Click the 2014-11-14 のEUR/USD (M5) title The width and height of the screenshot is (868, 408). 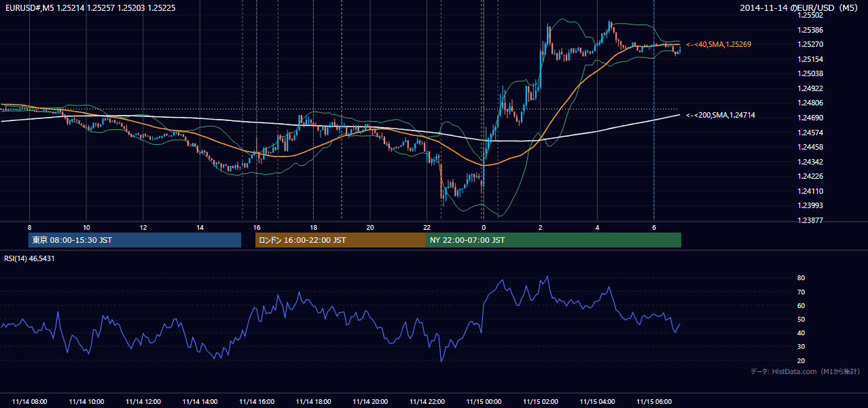[x=800, y=7]
